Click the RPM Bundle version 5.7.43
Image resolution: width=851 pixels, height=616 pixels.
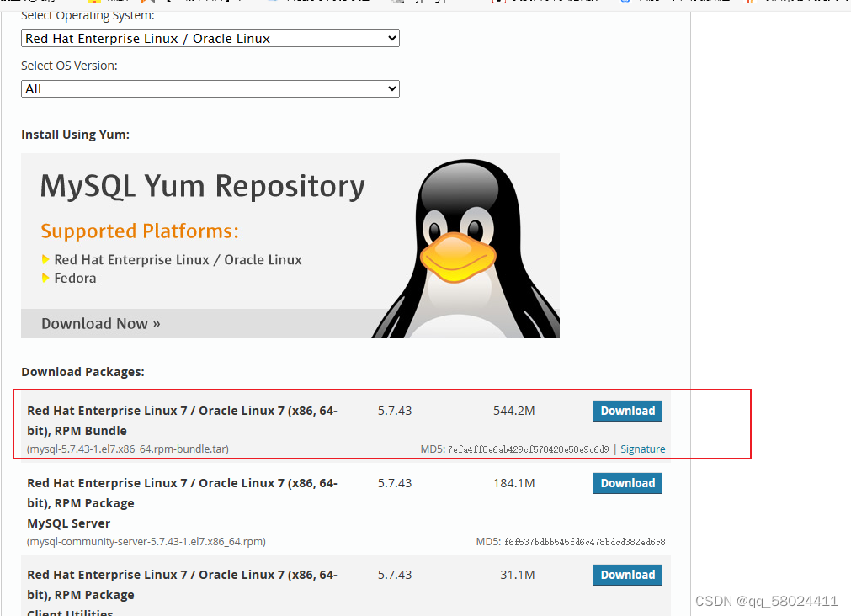point(395,411)
